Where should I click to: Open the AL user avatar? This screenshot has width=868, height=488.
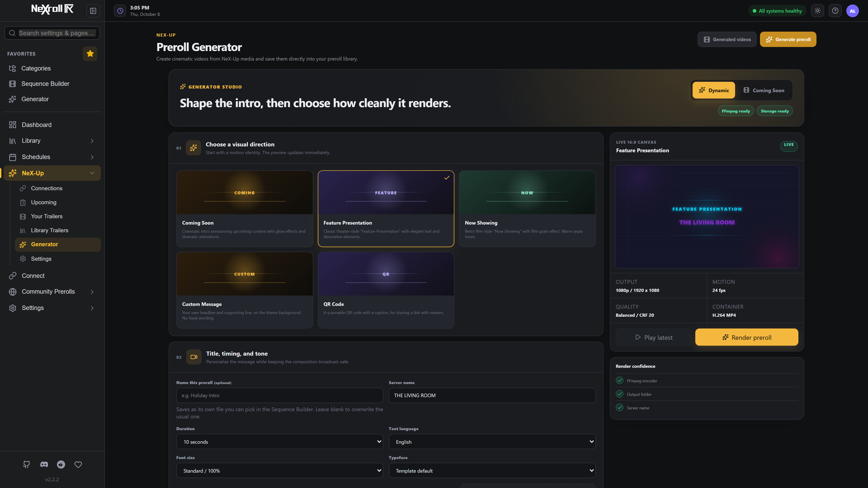click(853, 11)
